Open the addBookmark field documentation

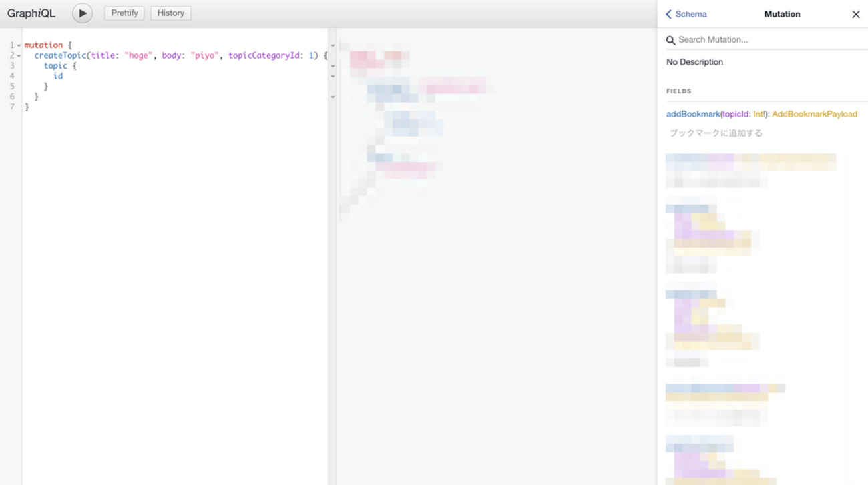[693, 114]
